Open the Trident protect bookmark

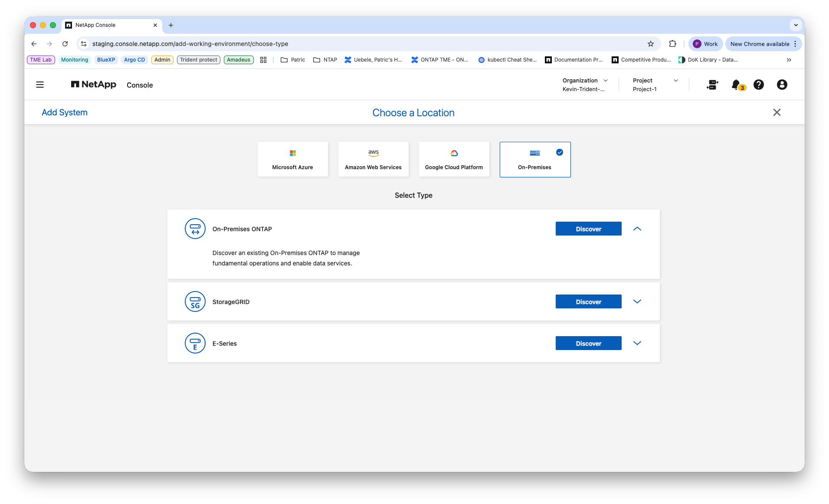199,60
